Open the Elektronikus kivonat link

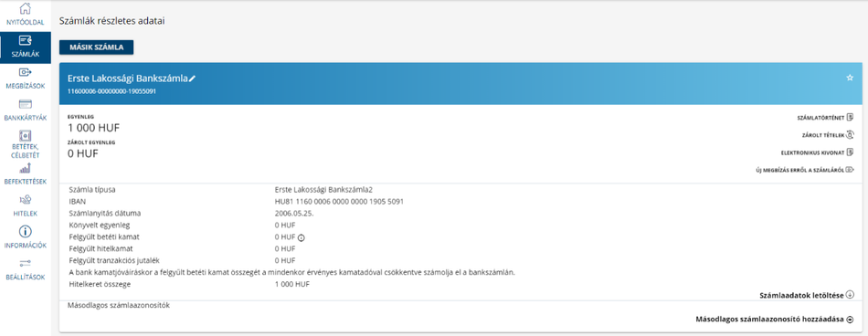pyautogui.click(x=812, y=152)
